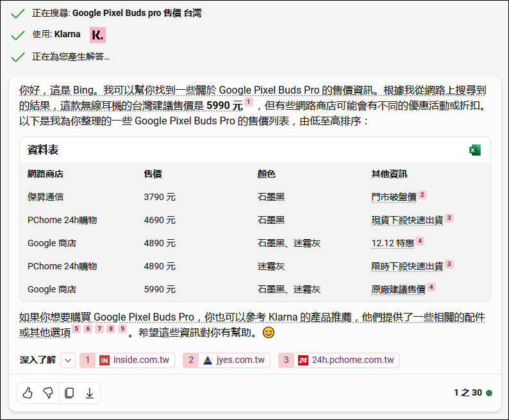The height and width of the screenshot is (420, 509).
Task: Click the thumbs down dislike icon
Action: [48, 392]
